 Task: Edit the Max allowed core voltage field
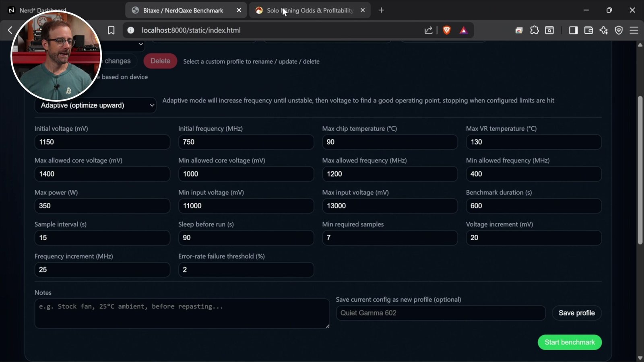102,174
